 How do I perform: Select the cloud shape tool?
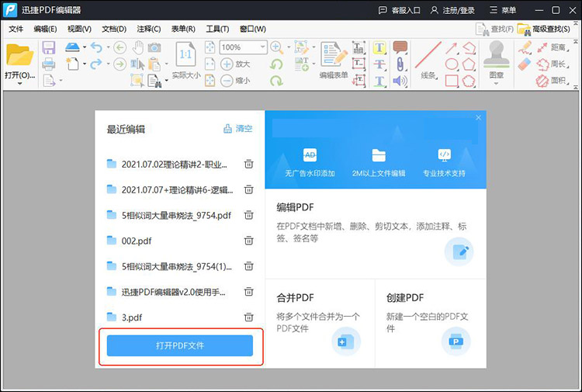coord(469,81)
